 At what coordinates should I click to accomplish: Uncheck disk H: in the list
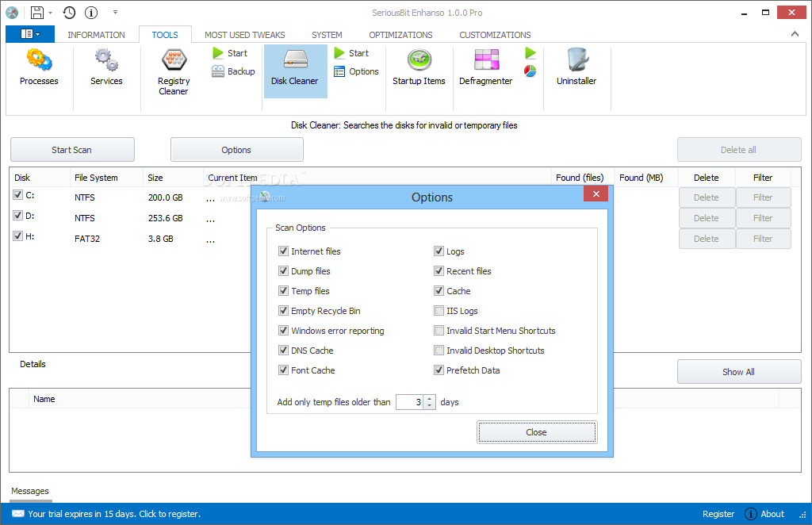pyautogui.click(x=18, y=236)
